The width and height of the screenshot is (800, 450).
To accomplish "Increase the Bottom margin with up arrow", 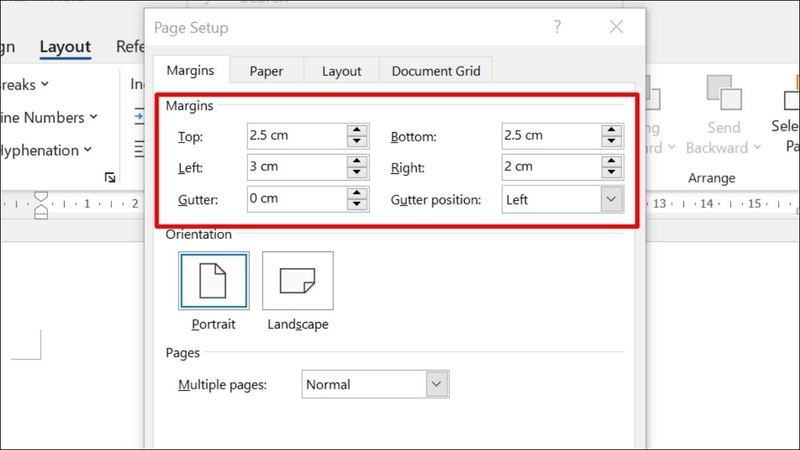I will (x=611, y=130).
